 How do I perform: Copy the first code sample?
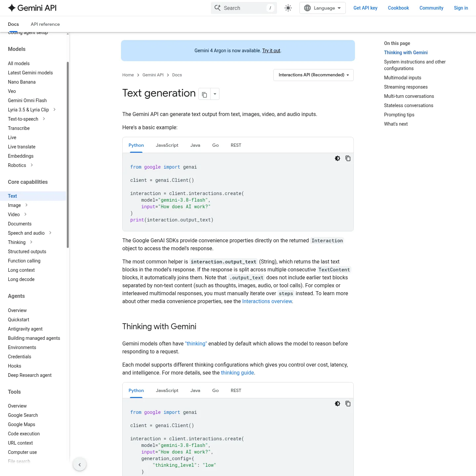click(348, 158)
